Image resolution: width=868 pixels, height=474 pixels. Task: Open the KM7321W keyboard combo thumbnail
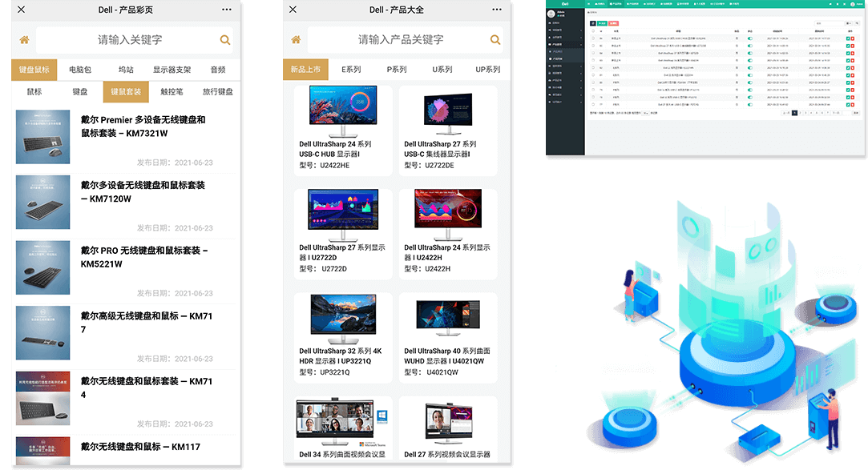[43, 137]
